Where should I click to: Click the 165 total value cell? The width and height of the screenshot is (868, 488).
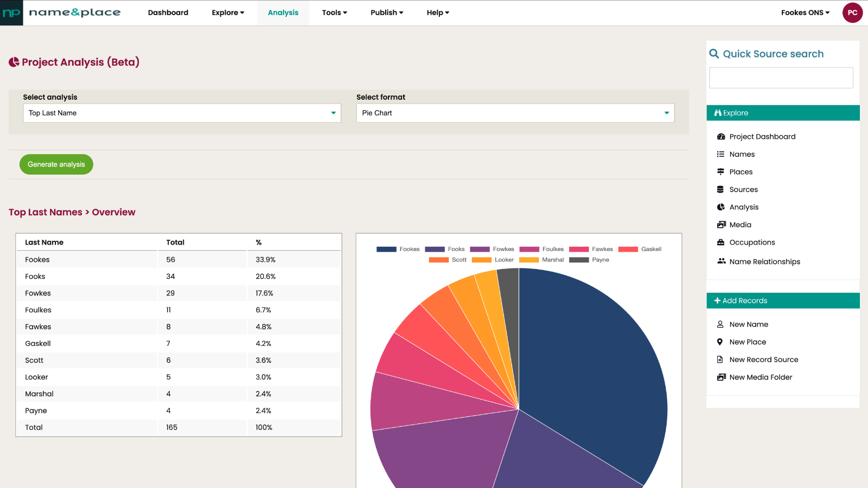click(171, 427)
